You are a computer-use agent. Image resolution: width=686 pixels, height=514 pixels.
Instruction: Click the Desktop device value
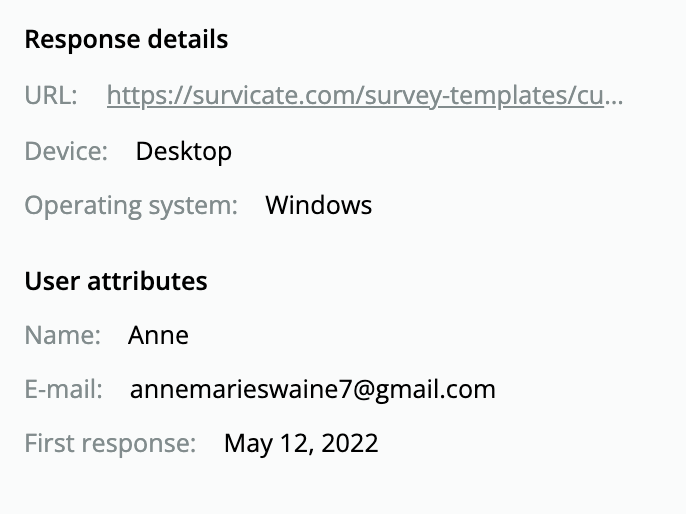pyautogui.click(x=184, y=151)
